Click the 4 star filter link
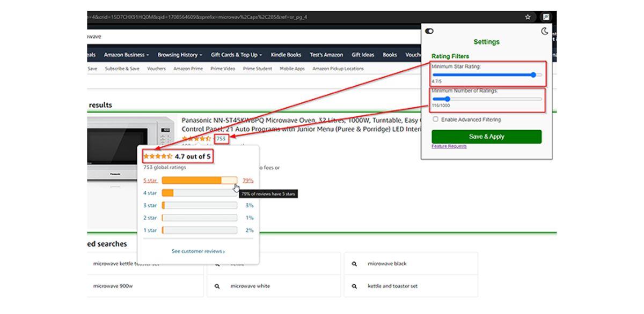 coord(150,193)
